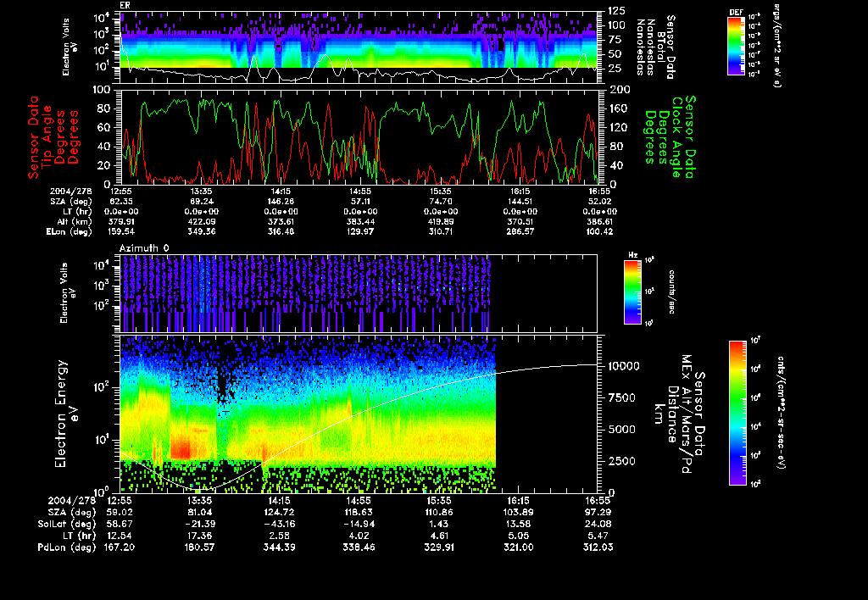Click SolLat value -21.39
The height and width of the screenshot is (600, 868).
click(198, 525)
